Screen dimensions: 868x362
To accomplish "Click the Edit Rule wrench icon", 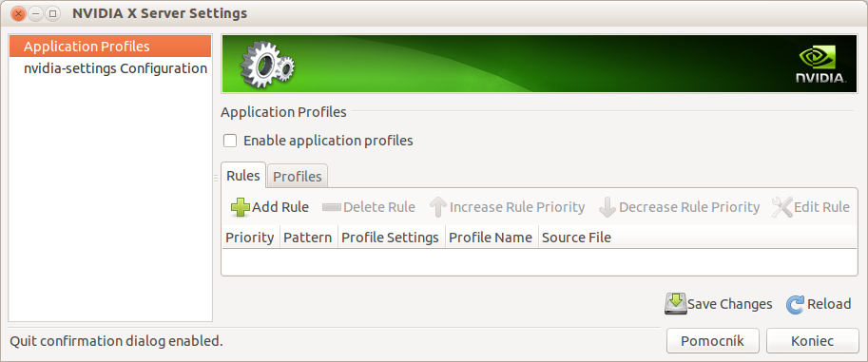I will [782, 207].
